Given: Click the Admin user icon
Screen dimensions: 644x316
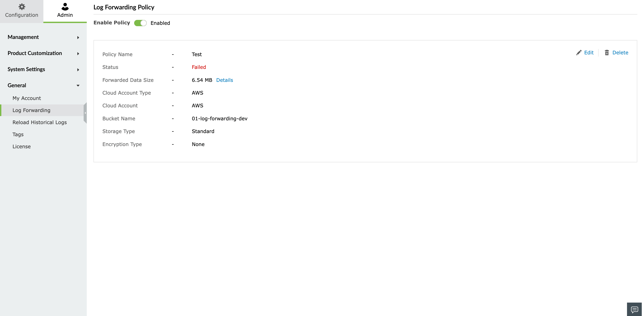Looking at the screenshot, I should point(65,7).
